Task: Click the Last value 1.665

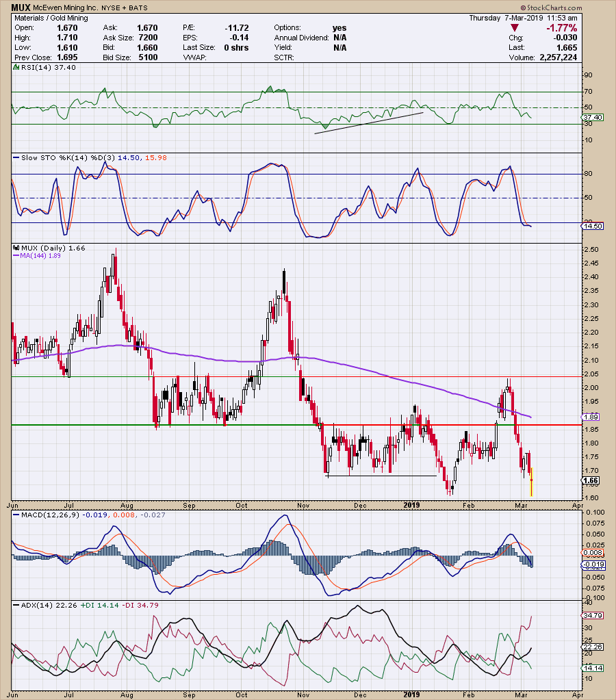Action: point(567,47)
